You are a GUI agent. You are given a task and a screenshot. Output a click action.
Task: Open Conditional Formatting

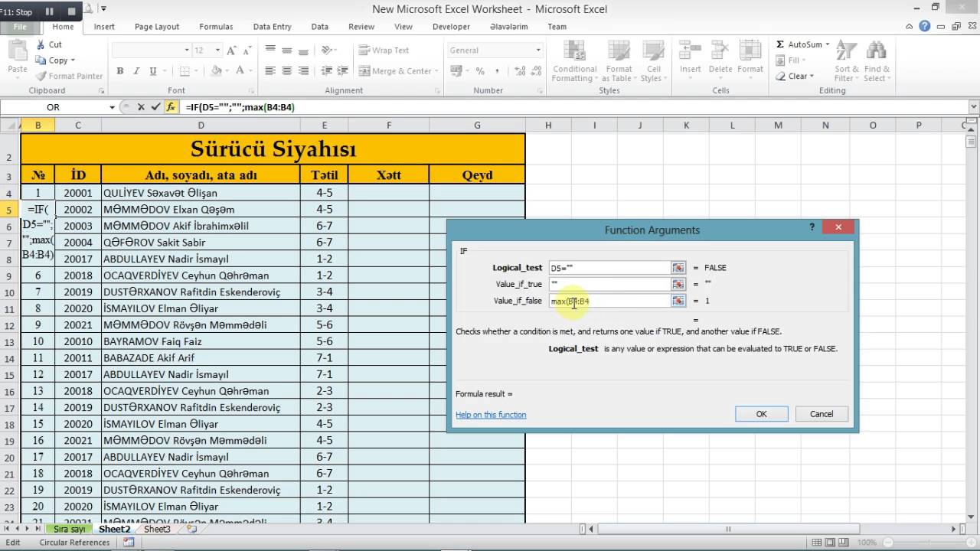pos(575,60)
